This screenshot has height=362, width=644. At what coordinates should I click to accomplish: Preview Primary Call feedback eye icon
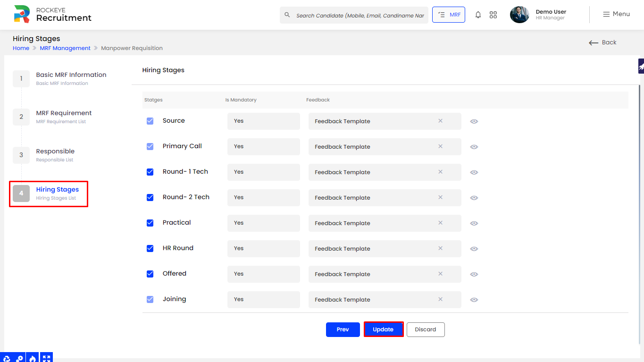click(474, 147)
